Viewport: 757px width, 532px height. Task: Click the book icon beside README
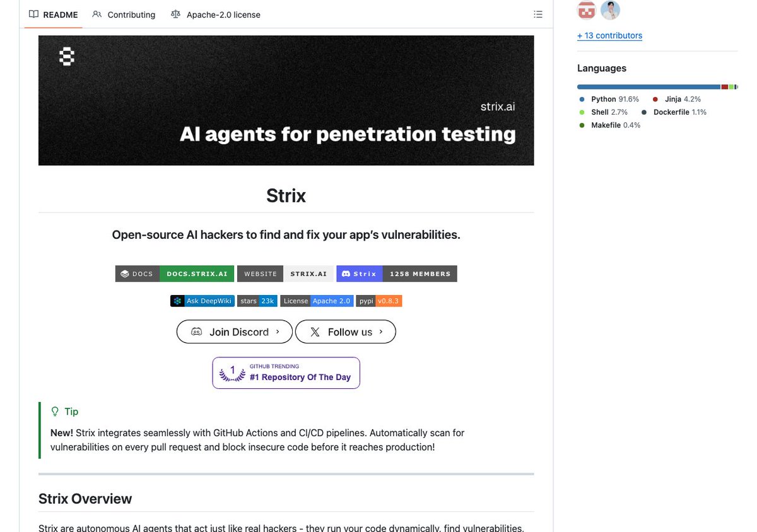(34, 14)
